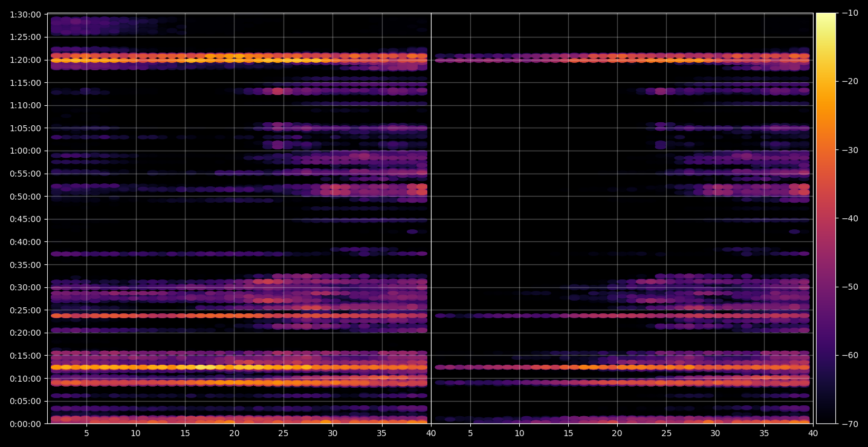Click x-axis label 5 under the right plot

point(470,433)
